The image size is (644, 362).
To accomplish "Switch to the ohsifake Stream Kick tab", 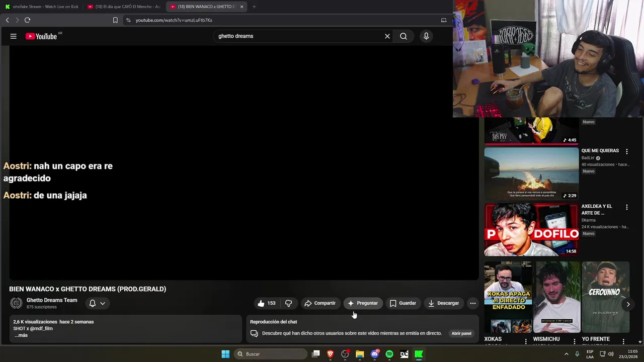I will 42,7.
